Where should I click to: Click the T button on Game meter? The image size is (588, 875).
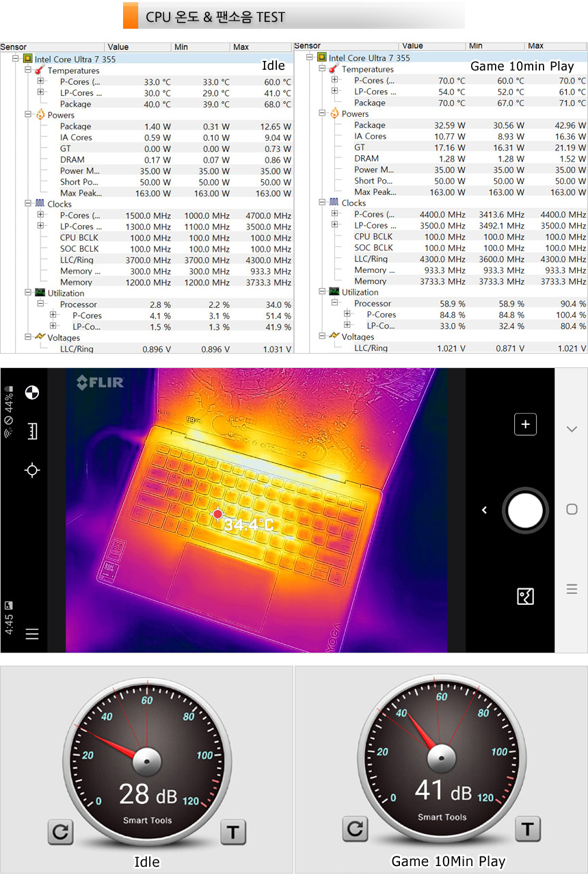coord(526,829)
